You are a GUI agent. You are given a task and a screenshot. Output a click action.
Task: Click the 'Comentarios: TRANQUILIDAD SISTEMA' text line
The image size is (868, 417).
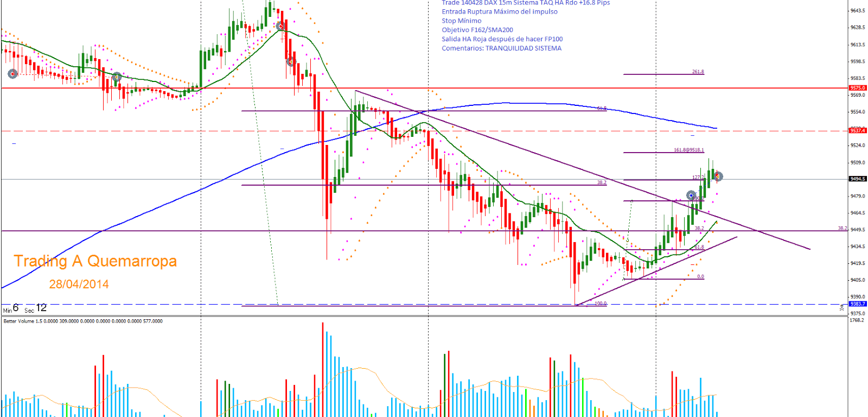pyautogui.click(x=501, y=48)
